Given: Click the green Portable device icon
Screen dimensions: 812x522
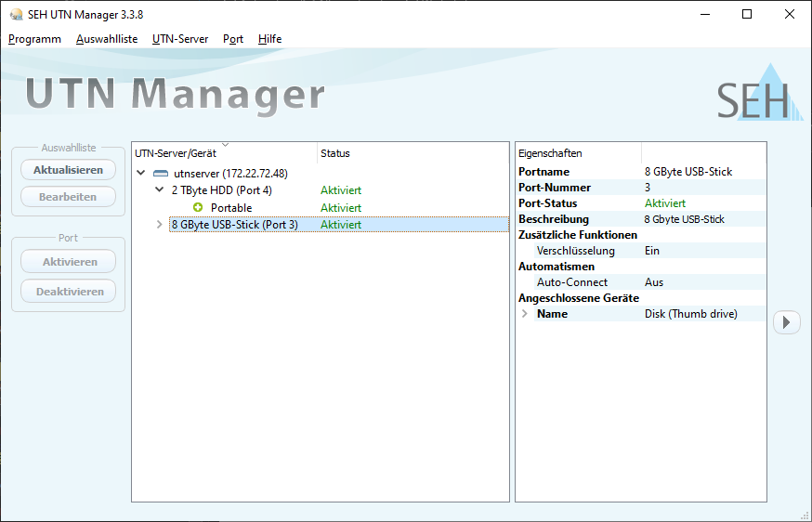Looking at the screenshot, I should point(198,207).
